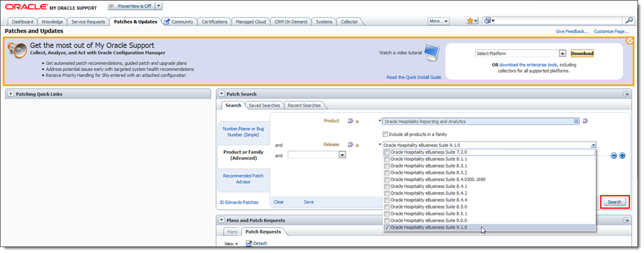Viewport: 644px width, 253px height.
Task: Check Oracle Hospitality eBusiness Suite 8.4.2
Action: pyautogui.click(x=387, y=193)
